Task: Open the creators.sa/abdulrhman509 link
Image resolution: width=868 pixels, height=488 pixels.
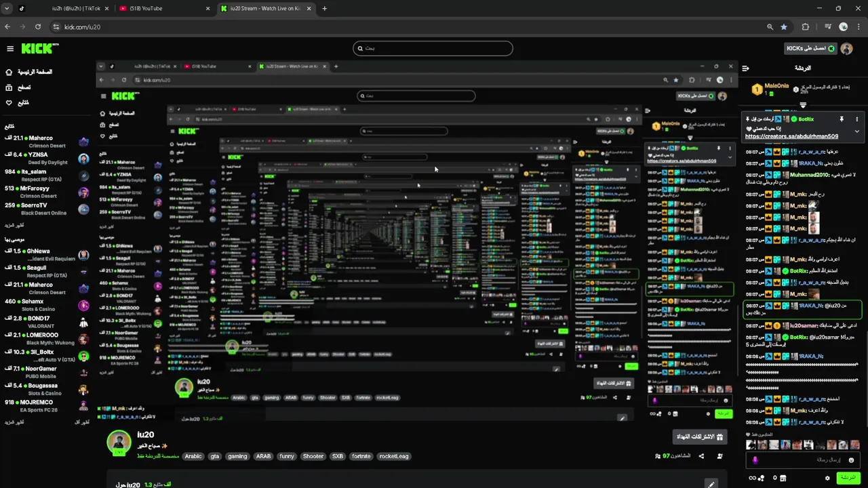Action: tap(791, 136)
